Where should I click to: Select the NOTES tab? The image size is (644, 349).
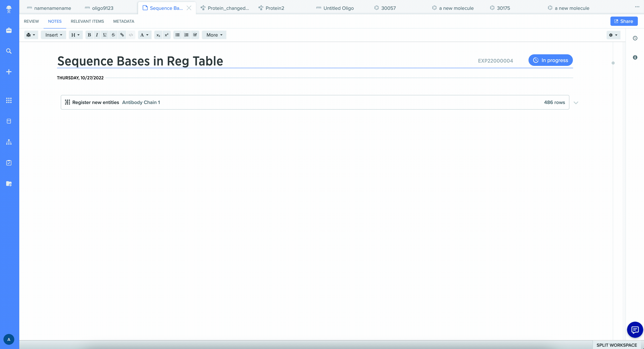(x=55, y=21)
